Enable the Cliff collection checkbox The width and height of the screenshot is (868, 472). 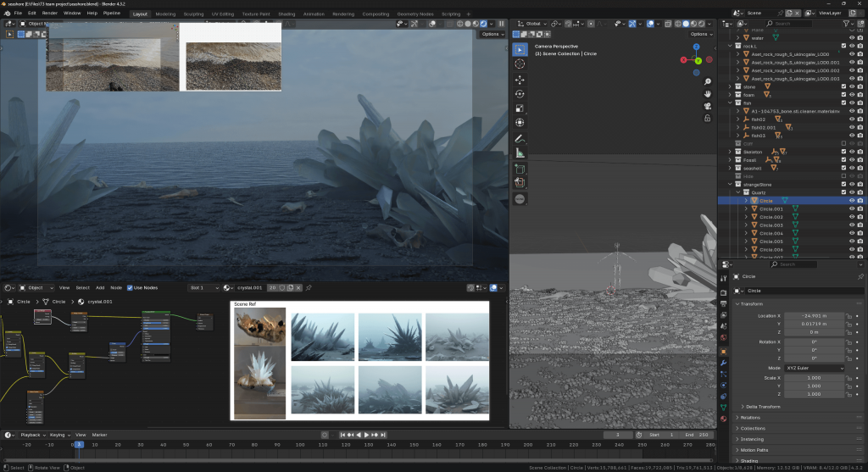coord(844,142)
